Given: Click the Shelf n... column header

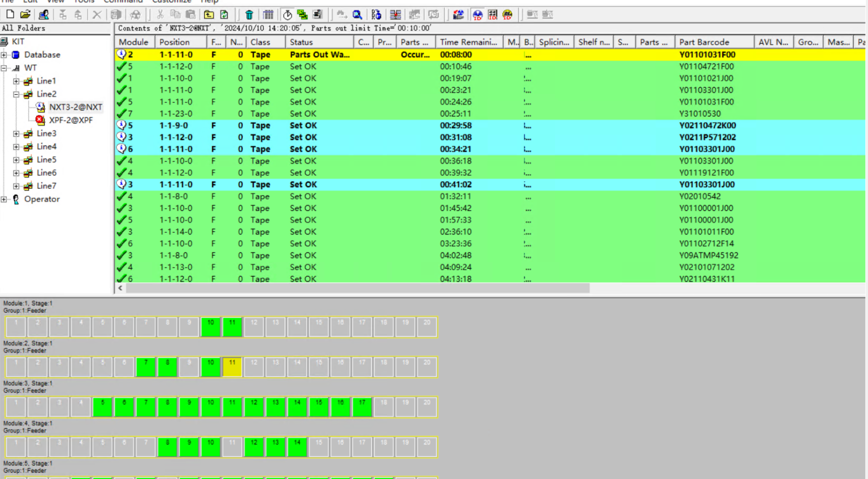Looking at the screenshot, I should (593, 42).
